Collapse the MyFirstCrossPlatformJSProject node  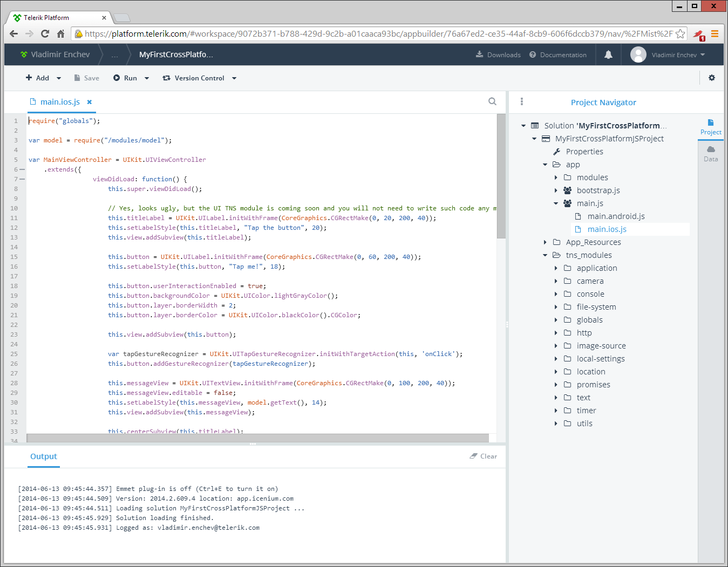point(534,139)
